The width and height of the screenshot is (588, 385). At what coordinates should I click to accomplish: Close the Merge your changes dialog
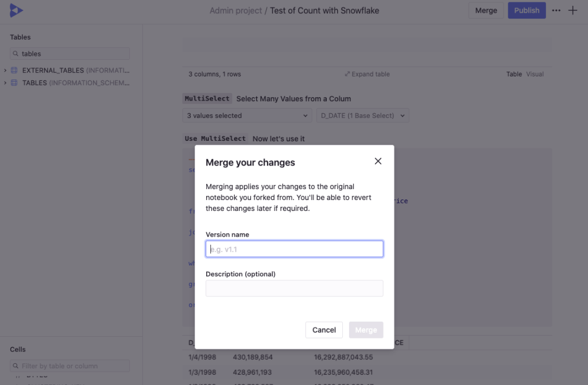378,161
